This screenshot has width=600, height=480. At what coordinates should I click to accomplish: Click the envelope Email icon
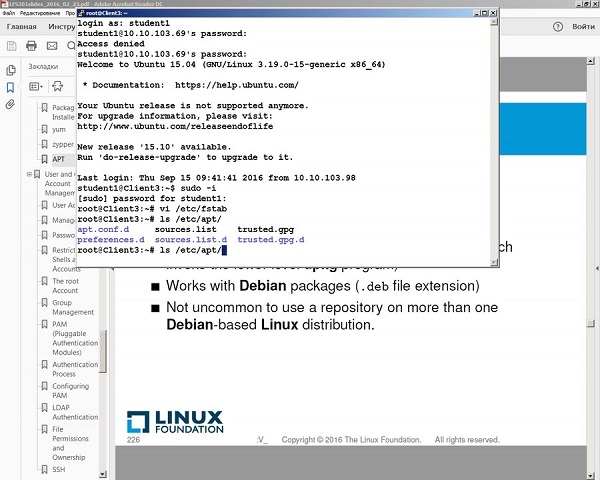(53, 46)
